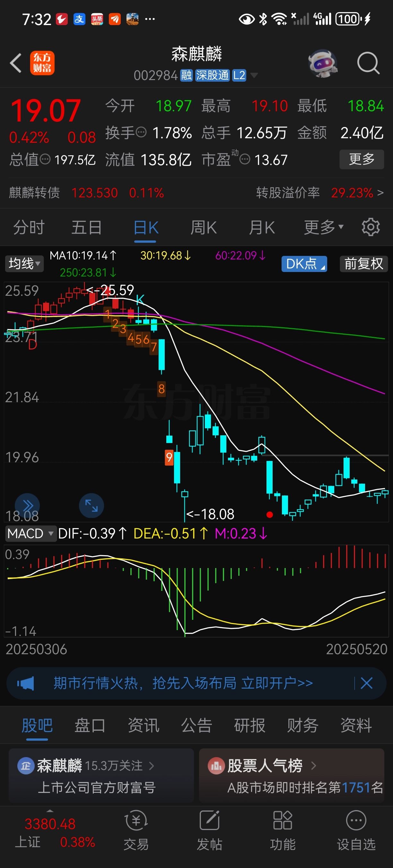Open 森麒麟 15.3万关注 chevron

(x=152, y=766)
